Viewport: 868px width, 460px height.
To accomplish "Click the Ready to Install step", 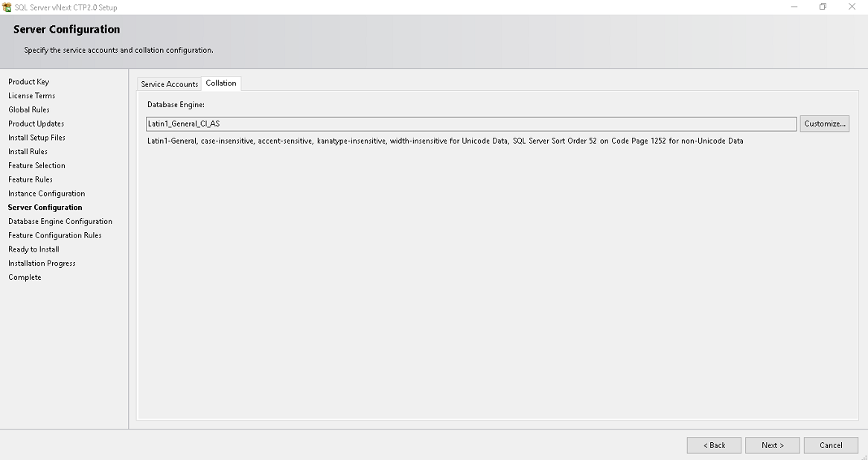I will coord(34,249).
